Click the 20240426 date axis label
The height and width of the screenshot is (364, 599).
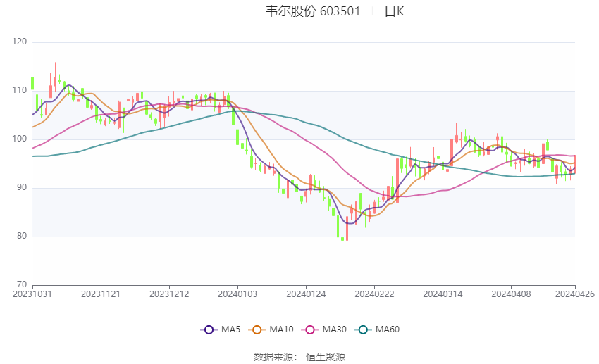pyautogui.click(x=575, y=294)
